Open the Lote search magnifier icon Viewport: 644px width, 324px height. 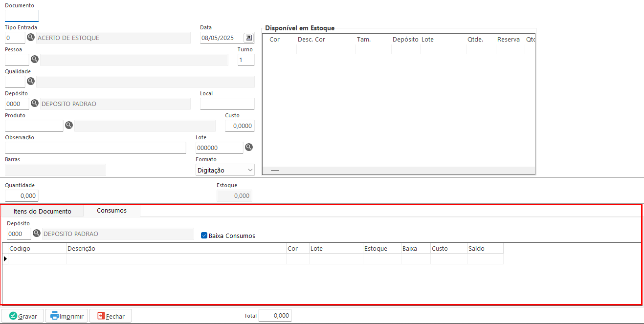point(249,147)
